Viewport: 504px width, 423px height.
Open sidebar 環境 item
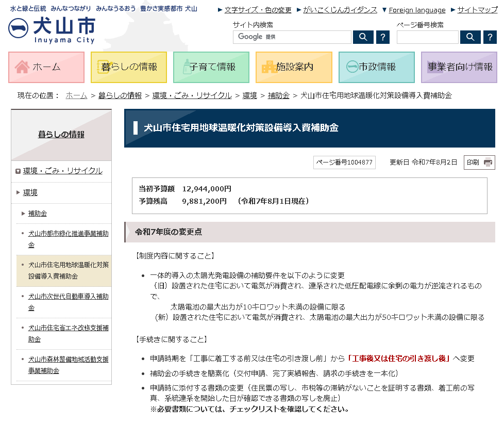coord(30,192)
